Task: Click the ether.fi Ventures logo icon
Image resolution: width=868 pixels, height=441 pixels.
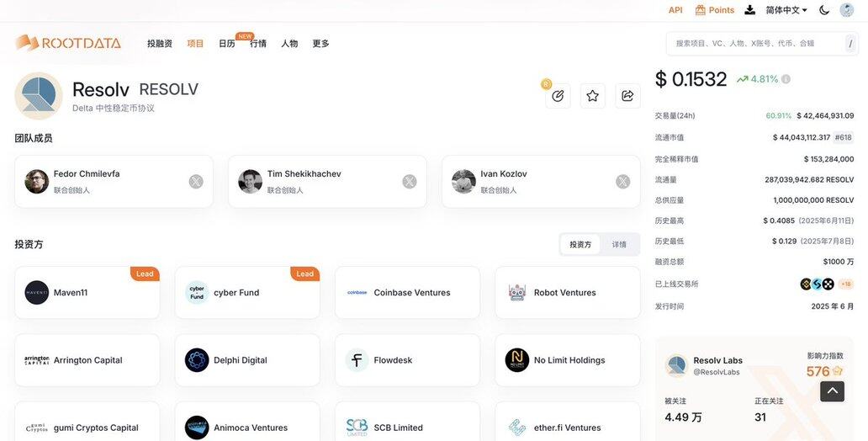Action: pyautogui.click(x=517, y=428)
